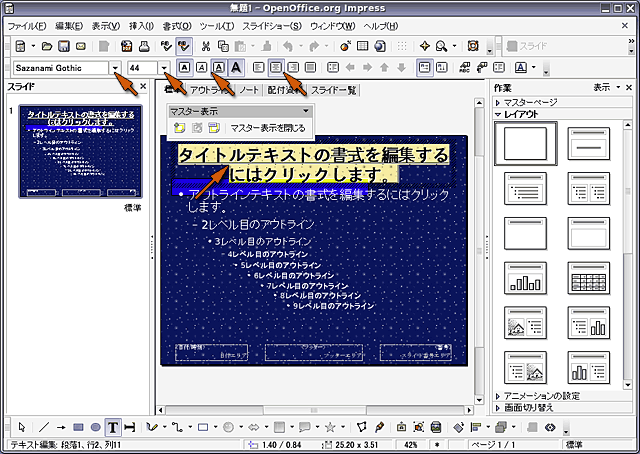Click the cut (scissors) icon
Screen dimensions: 640x454
pos(206,46)
